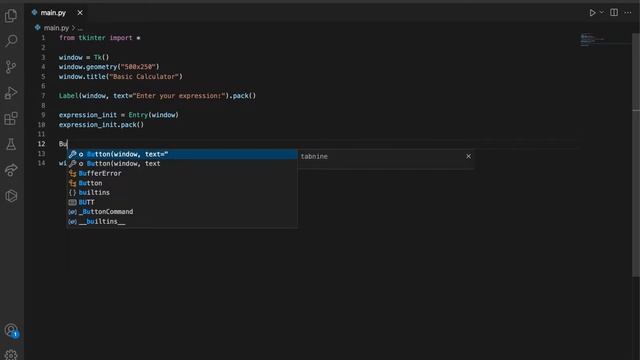Choose the second suggestion Button(window, text
Screen dimensions: 640x360
pyautogui.click(x=182, y=164)
